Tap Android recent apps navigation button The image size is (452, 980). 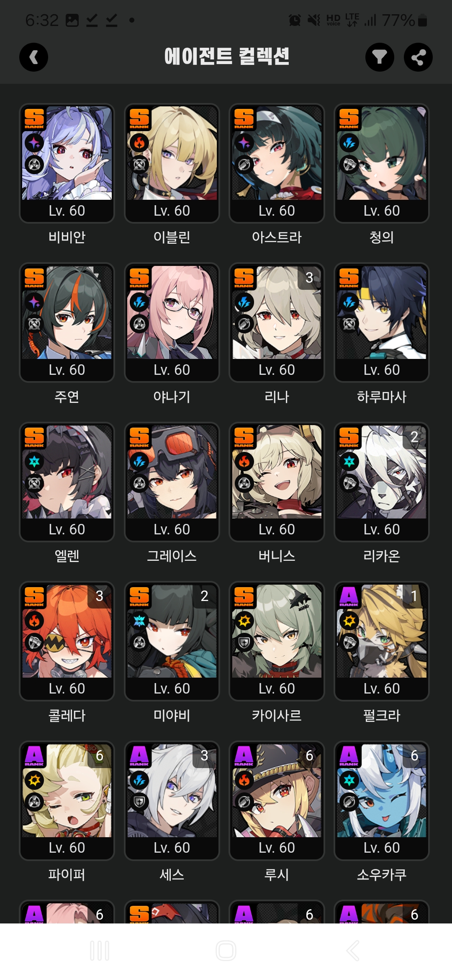tap(100, 951)
